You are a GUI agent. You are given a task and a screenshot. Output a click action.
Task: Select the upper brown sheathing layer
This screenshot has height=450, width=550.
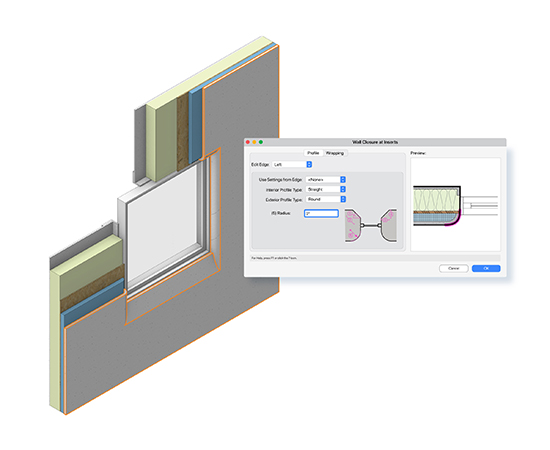(183, 132)
